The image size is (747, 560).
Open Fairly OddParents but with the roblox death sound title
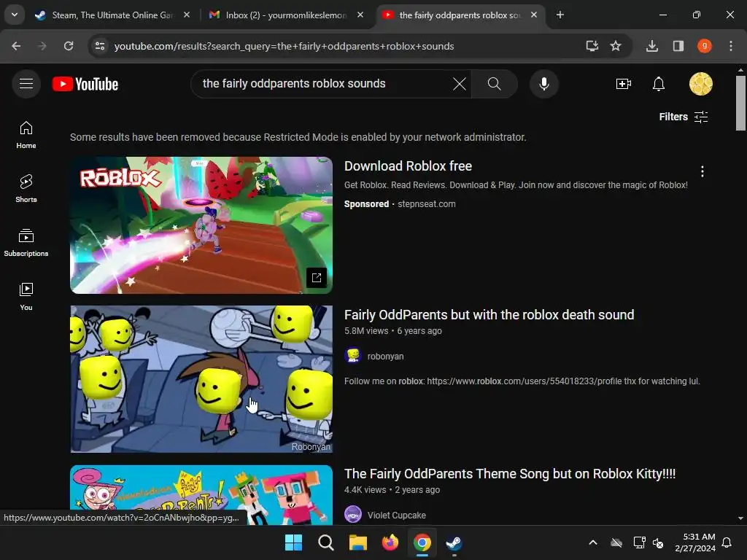pos(489,315)
